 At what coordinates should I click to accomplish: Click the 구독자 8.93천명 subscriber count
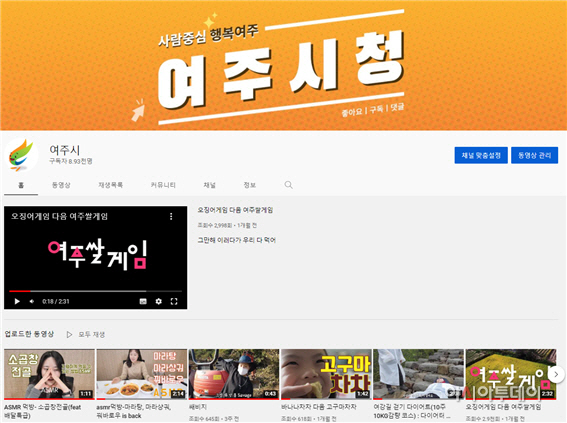pyautogui.click(x=71, y=161)
